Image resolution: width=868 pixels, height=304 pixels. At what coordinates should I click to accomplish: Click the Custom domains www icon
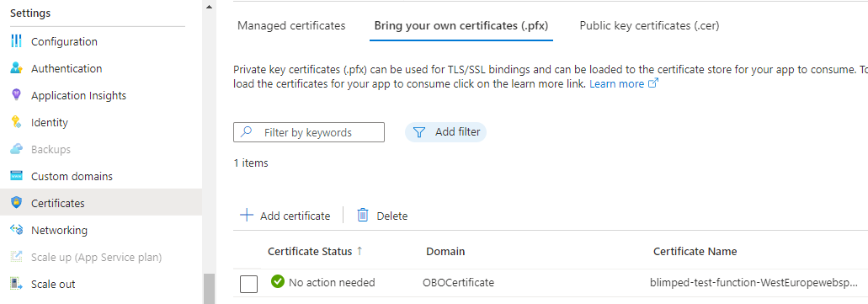(17, 176)
